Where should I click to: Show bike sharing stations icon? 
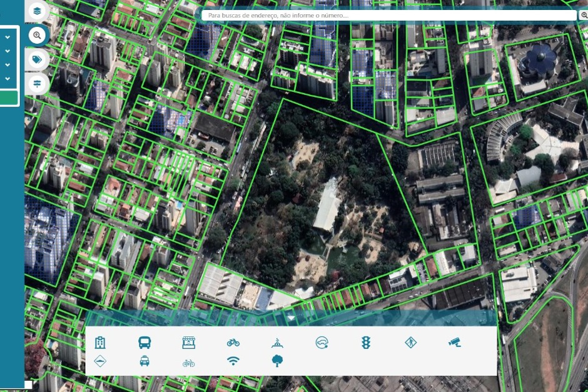pyautogui.click(x=189, y=363)
